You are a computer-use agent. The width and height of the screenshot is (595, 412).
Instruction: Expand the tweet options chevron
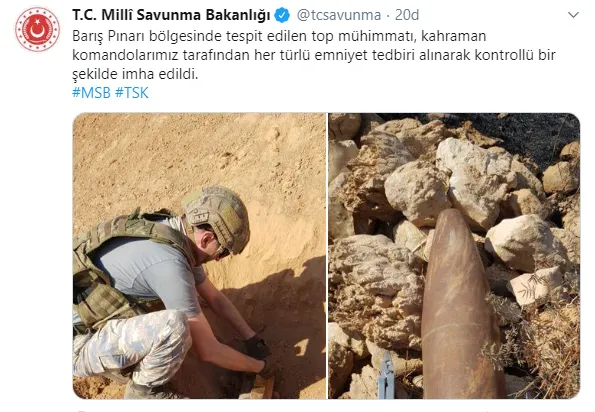(573, 15)
